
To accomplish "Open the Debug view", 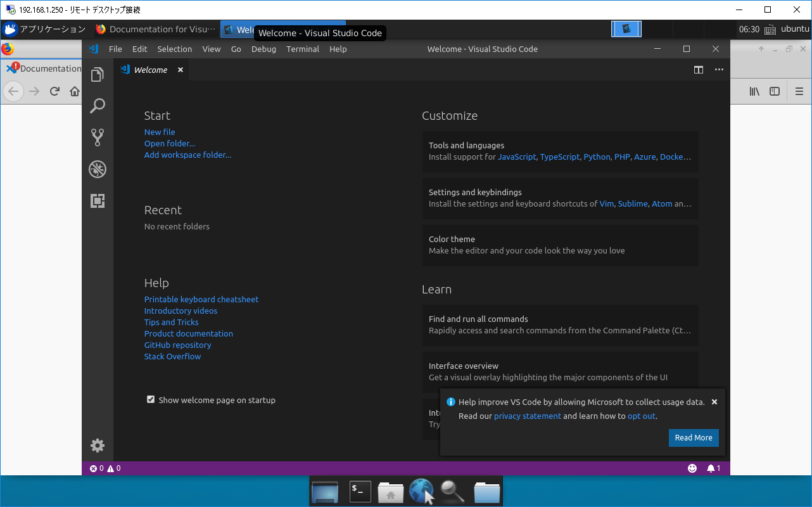I will tap(98, 169).
